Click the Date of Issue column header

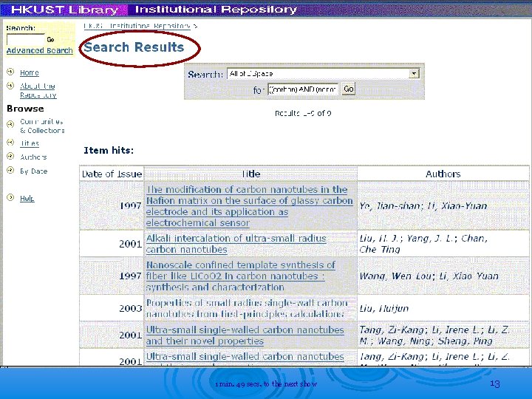coord(112,174)
